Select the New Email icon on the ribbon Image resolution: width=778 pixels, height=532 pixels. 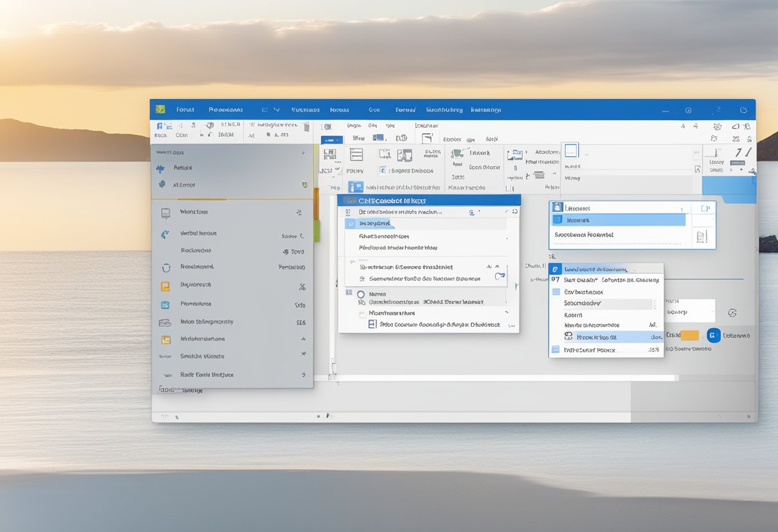(x=160, y=127)
